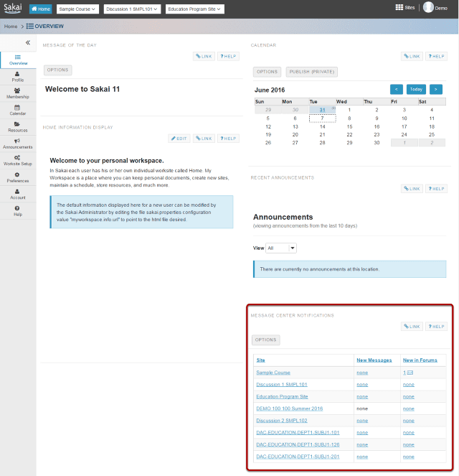Open the announcements View dropdown
Screen dimensions: 459x476
point(281,248)
